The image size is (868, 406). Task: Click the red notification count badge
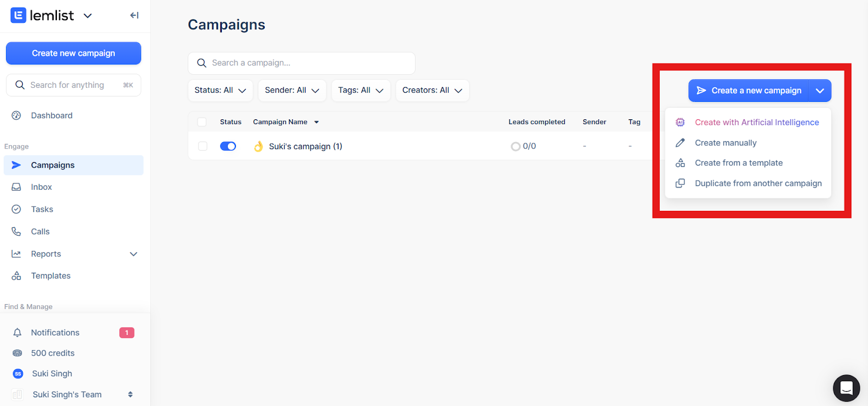pos(127,333)
